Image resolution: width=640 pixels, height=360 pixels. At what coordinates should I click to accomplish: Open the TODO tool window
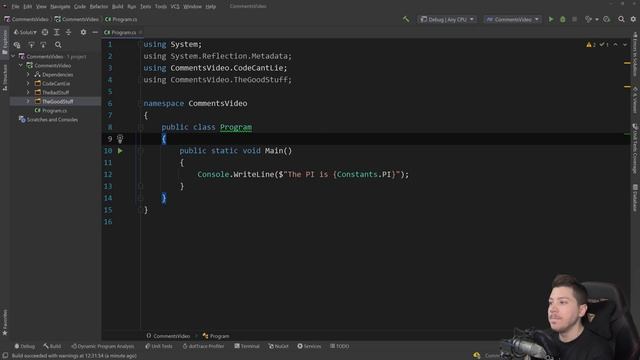tap(340, 346)
